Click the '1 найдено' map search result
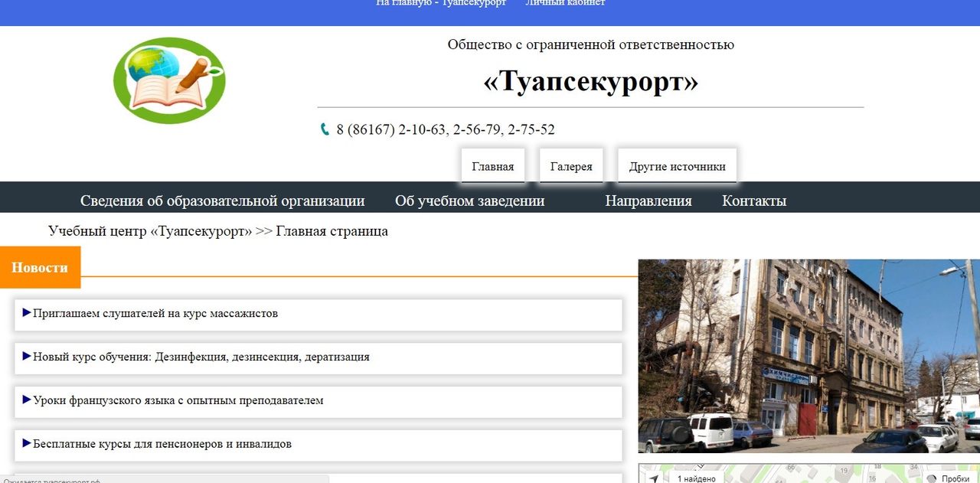Viewport: 980px width, 483px height. (x=697, y=478)
